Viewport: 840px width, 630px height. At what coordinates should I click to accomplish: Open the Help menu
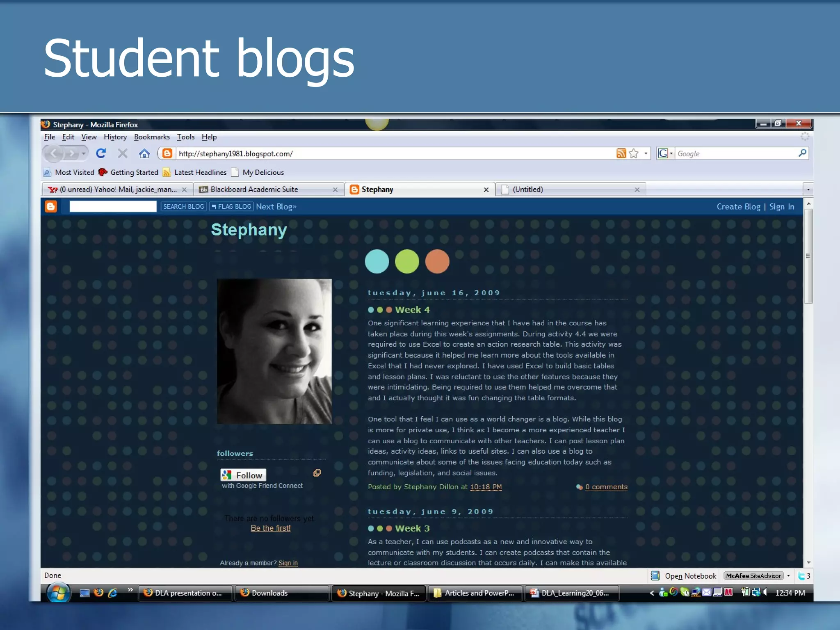tap(209, 137)
